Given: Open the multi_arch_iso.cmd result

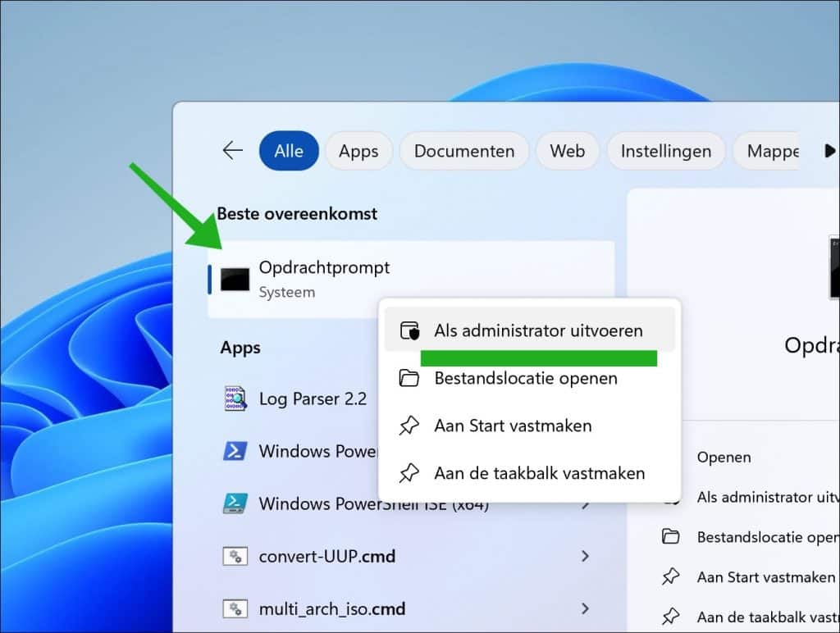Looking at the screenshot, I should click(331, 609).
